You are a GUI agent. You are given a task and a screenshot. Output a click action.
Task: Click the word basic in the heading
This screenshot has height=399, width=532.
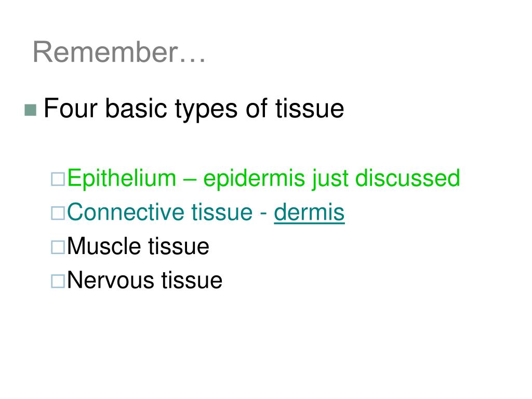click(x=137, y=109)
